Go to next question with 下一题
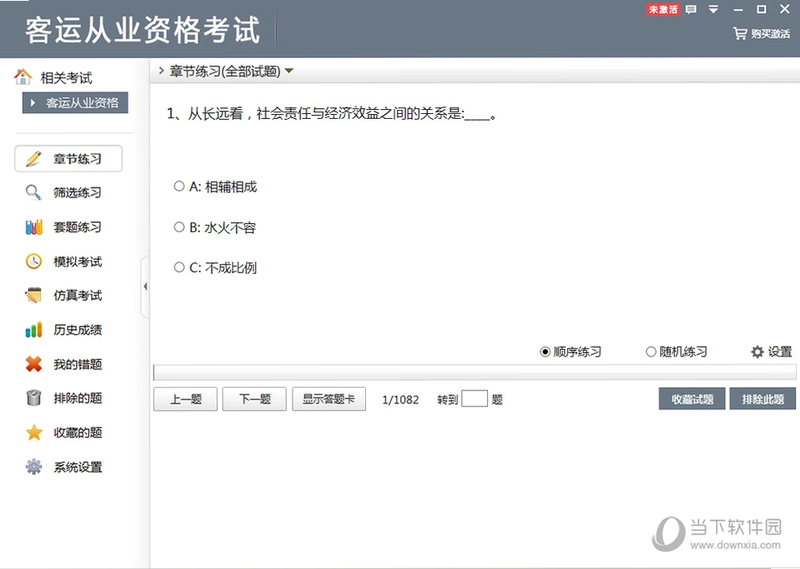The width and height of the screenshot is (800, 569). (254, 399)
